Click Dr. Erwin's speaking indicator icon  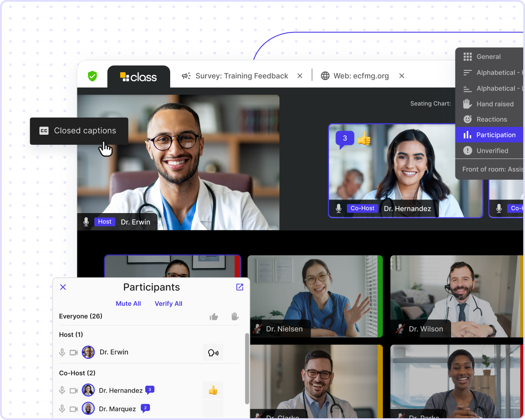point(213,353)
